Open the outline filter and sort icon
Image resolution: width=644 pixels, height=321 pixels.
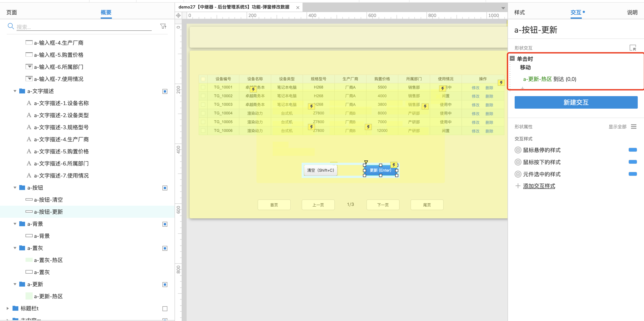(x=163, y=26)
